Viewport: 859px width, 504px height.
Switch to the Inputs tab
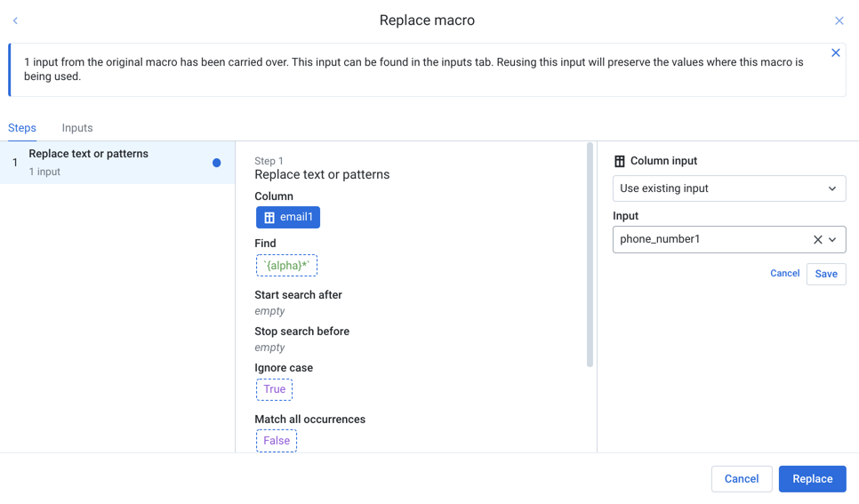point(77,128)
